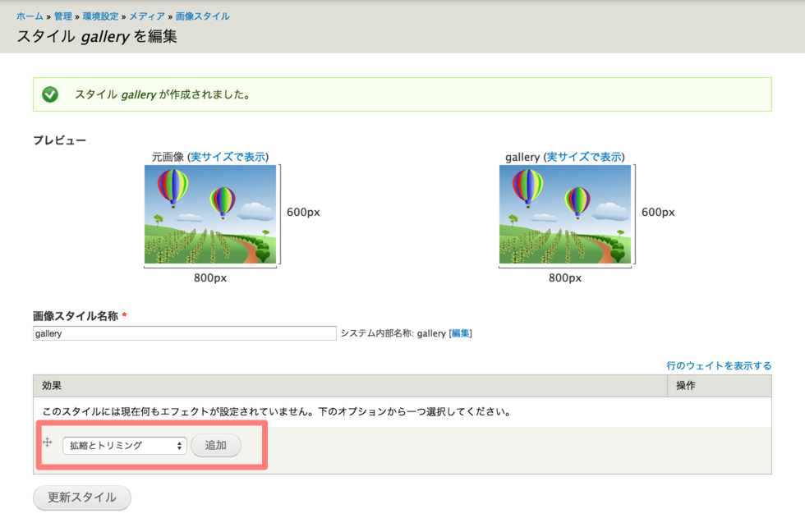Click the 操作 column header
805x532 pixels.
point(686,386)
